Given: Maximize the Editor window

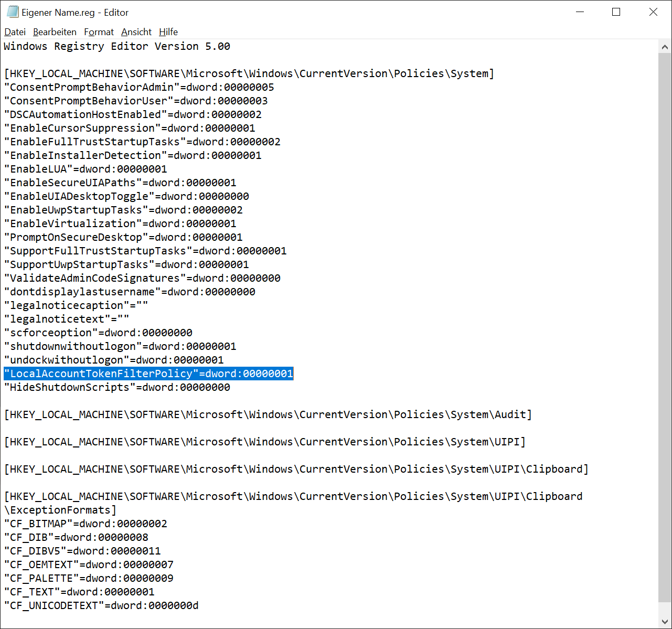Looking at the screenshot, I should 616,12.
